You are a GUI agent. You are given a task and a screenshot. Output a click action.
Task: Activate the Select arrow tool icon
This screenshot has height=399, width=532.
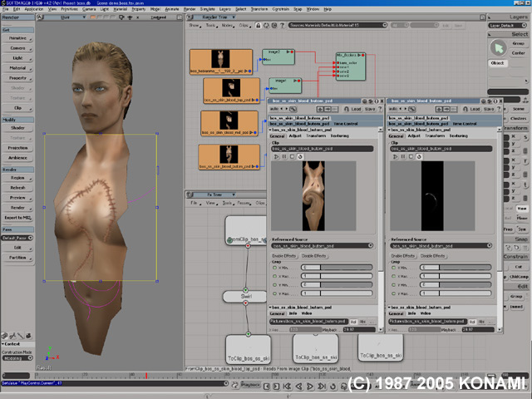coord(499,48)
